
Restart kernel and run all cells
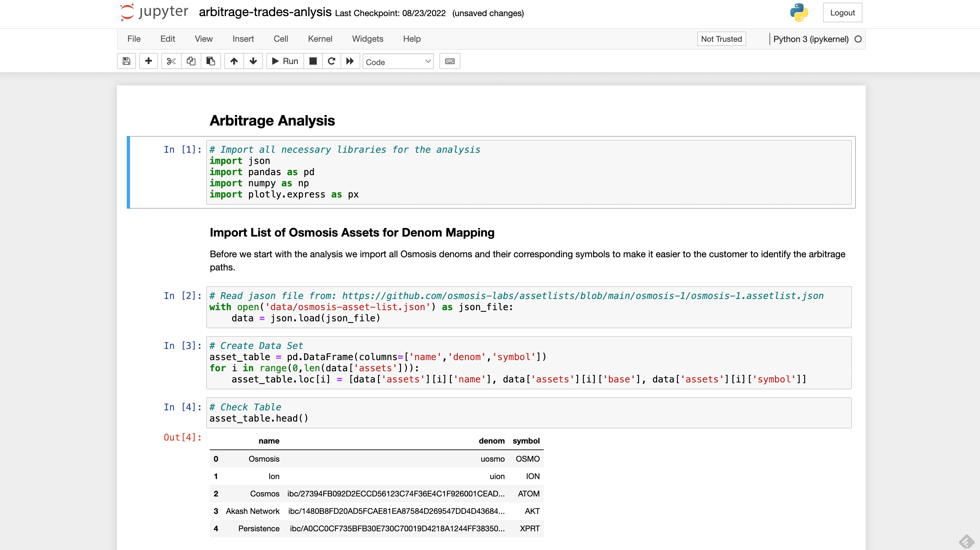[x=350, y=61]
